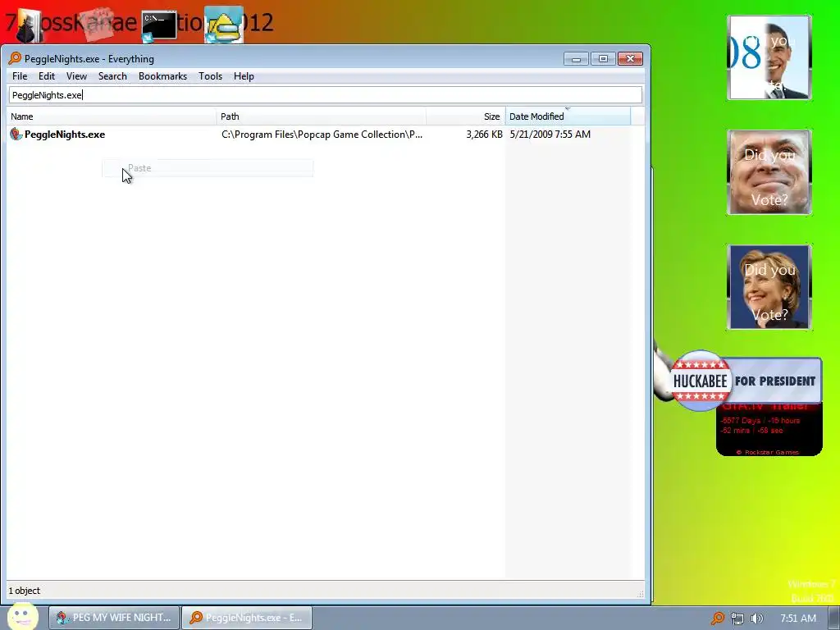Switch to PeggleNights.exe Everything taskbar button

tap(246, 618)
